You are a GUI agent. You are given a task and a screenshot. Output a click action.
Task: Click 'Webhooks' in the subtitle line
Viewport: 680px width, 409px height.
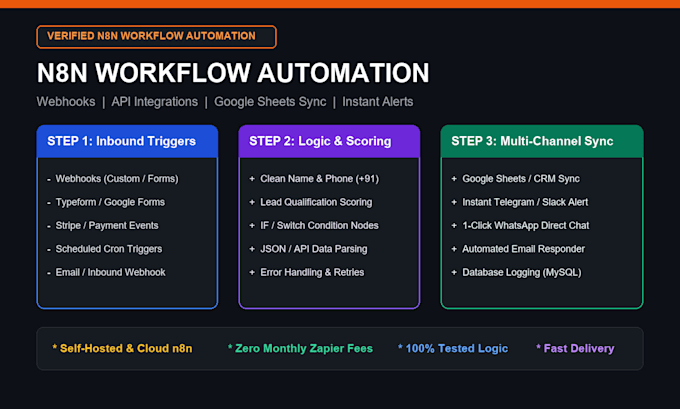pyautogui.click(x=66, y=102)
